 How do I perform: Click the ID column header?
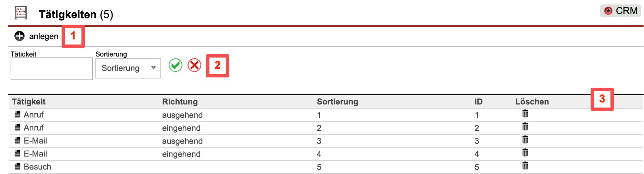tap(478, 102)
